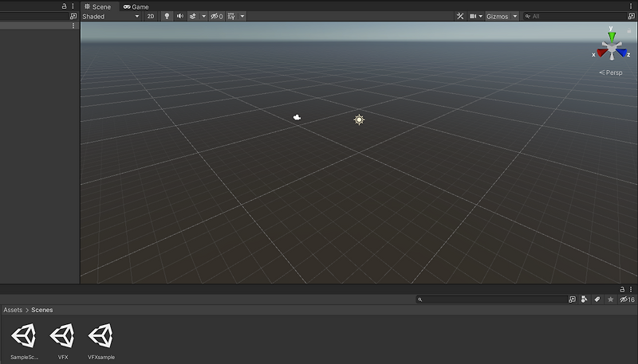638x364 pixels.
Task: Select the SampleScene asset
Action: [x=24, y=341]
